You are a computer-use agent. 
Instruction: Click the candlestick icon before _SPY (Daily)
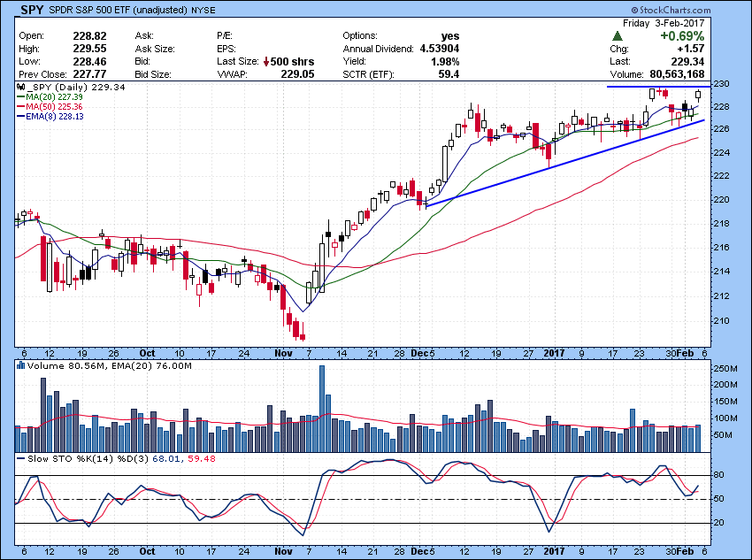[x=20, y=88]
